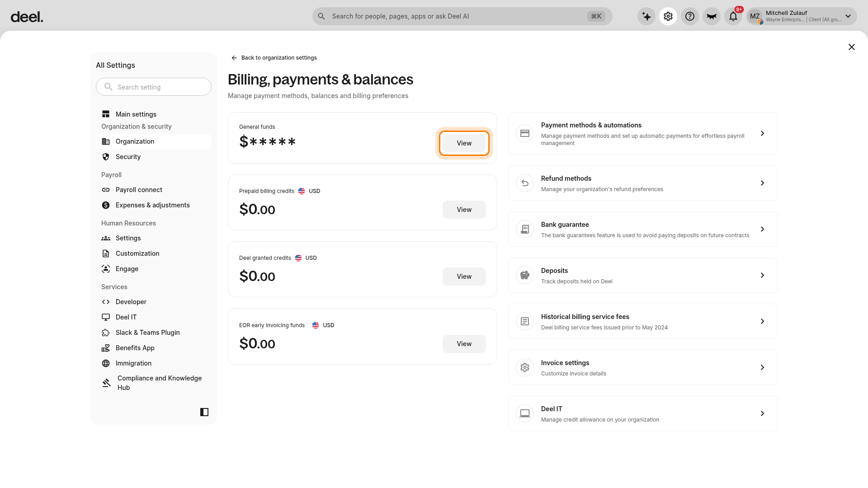Expand the Deel IT card chevron
The image size is (868, 488).
(x=762, y=413)
